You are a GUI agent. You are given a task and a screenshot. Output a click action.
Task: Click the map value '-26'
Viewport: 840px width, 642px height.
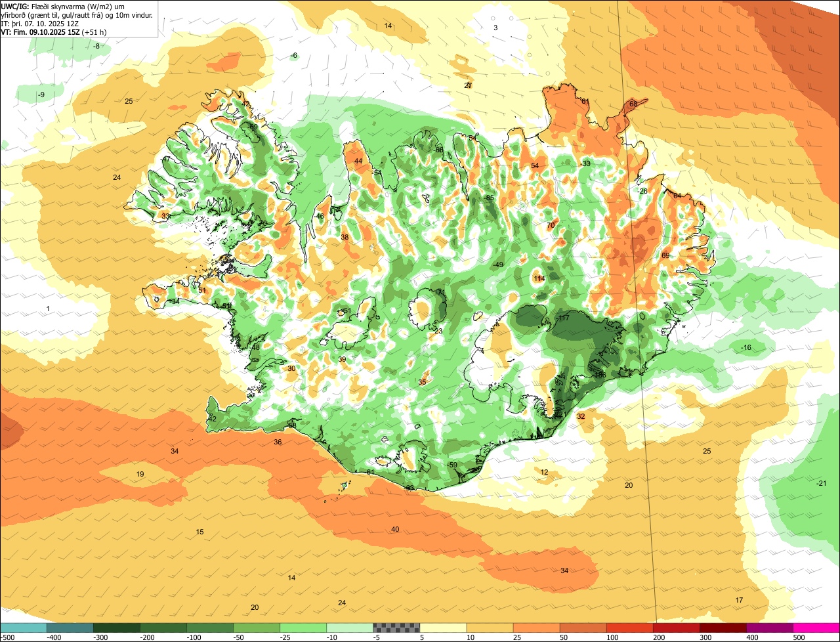click(x=642, y=191)
